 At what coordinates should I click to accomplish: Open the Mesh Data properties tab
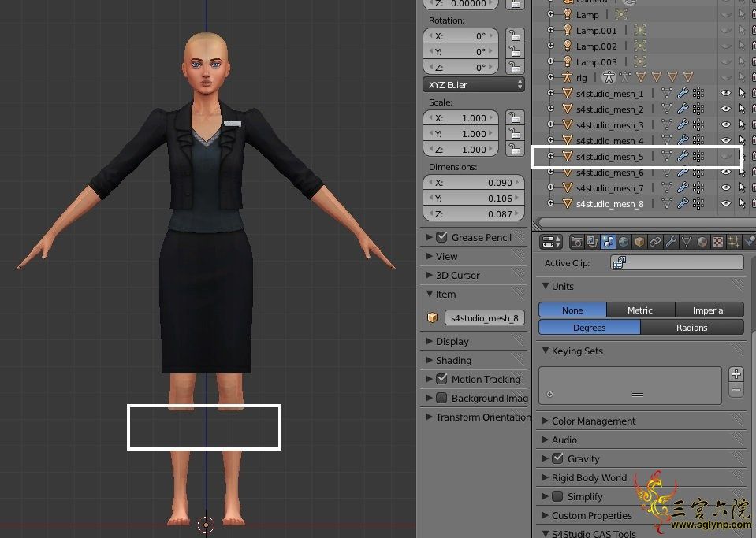pyautogui.click(x=687, y=242)
